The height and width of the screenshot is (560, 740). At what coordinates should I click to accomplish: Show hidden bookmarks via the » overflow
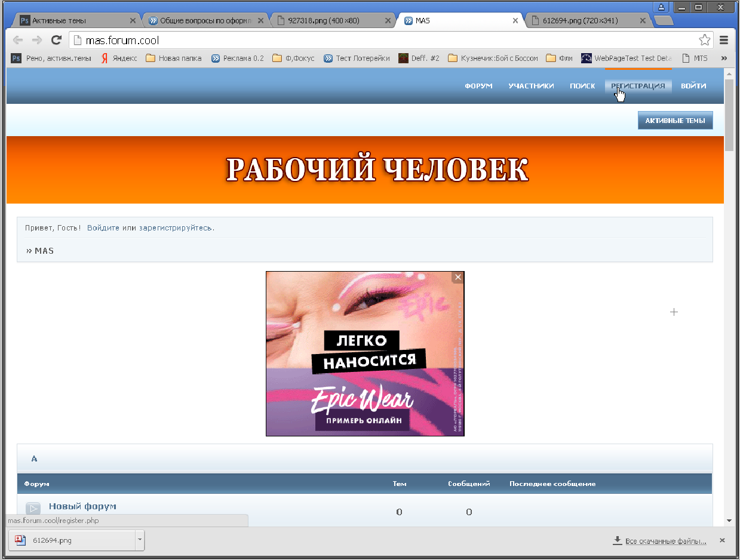724,58
